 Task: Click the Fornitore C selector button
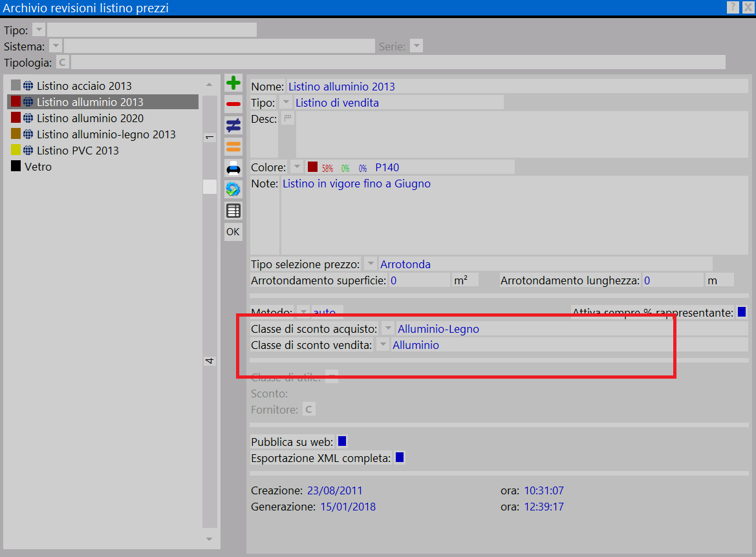(x=309, y=410)
